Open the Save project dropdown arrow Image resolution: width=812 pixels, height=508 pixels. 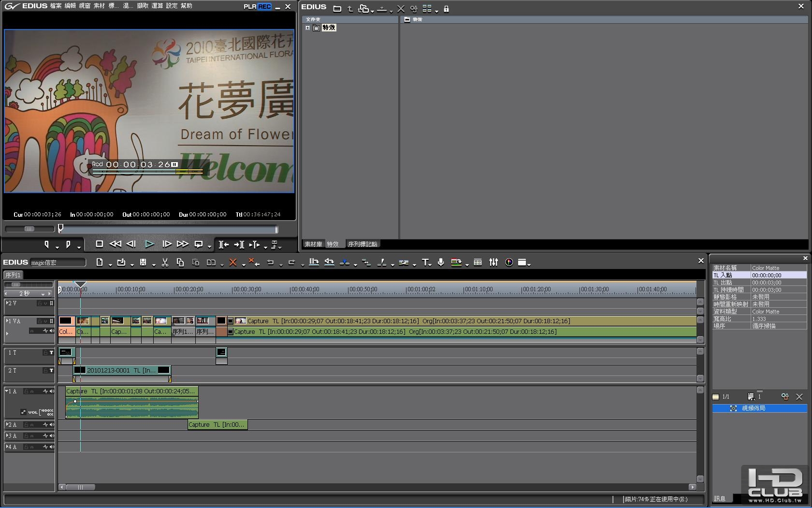pos(154,264)
